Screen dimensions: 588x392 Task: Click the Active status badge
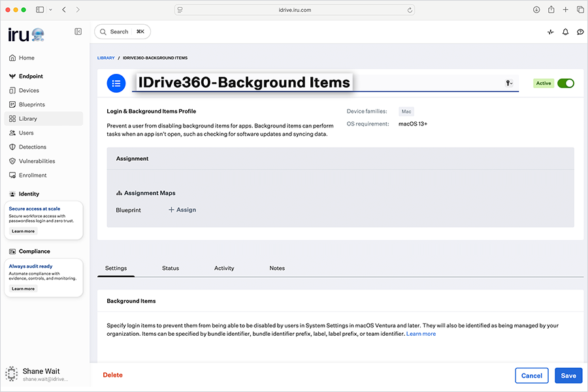[544, 83]
